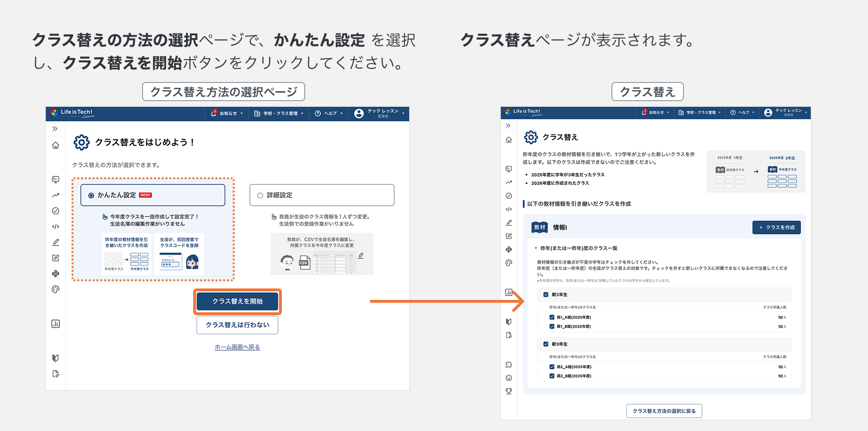Click file-edit document icon in selection page sidebar
The width and height of the screenshot is (868, 431).
55,374
